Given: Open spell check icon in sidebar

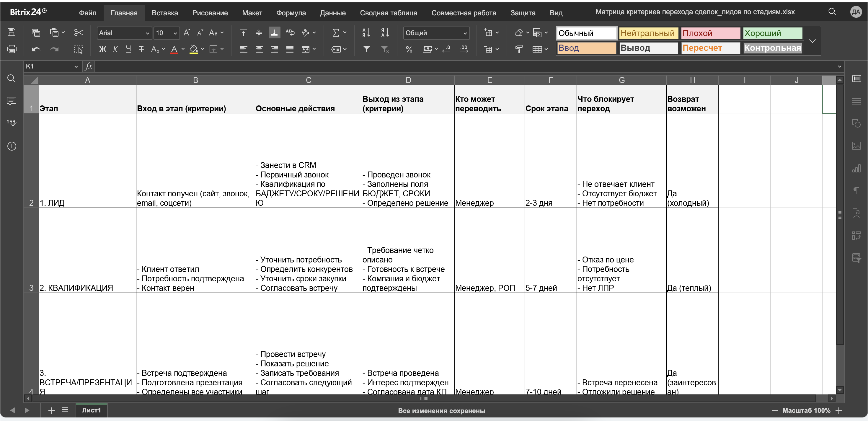Looking at the screenshot, I should 12,123.
